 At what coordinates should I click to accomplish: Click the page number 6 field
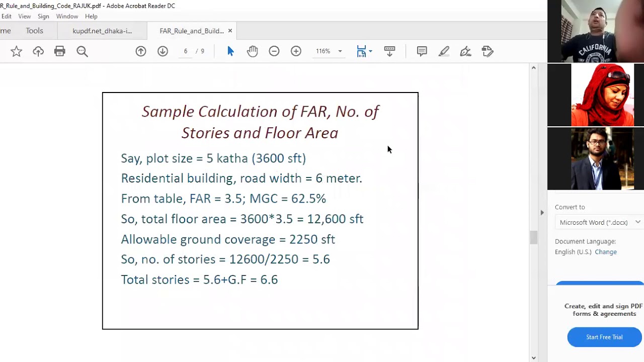pos(186,51)
